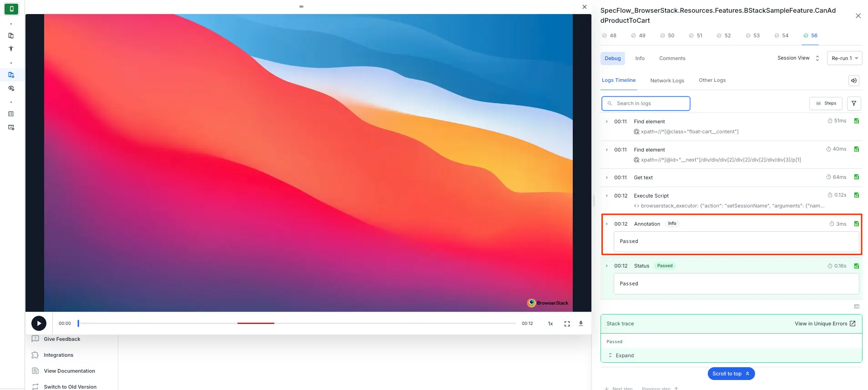Download the session video
This screenshot has width=868, height=390.
(x=580, y=324)
